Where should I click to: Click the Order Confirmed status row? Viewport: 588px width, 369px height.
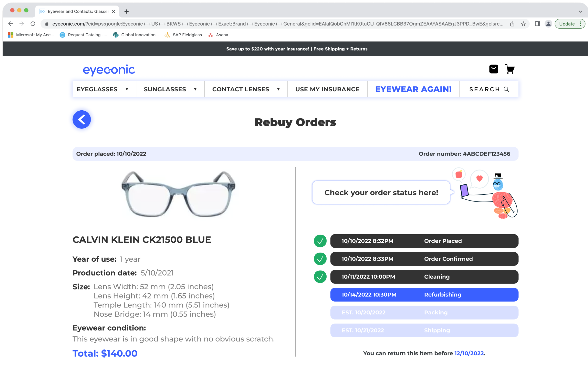tap(424, 259)
